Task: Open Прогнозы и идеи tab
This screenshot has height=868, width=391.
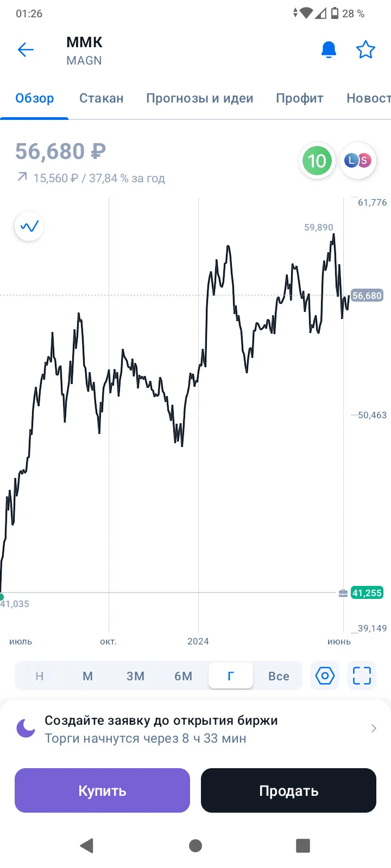Action: 200,98
